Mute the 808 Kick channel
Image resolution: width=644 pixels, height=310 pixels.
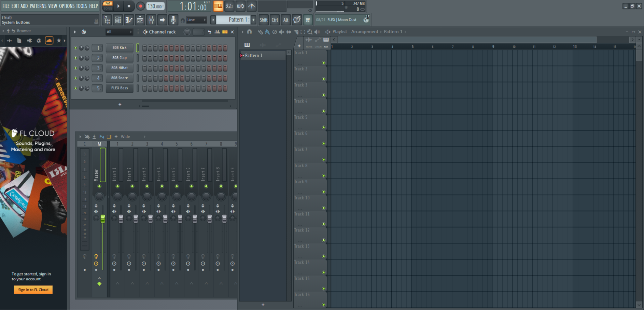tap(75, 48)
